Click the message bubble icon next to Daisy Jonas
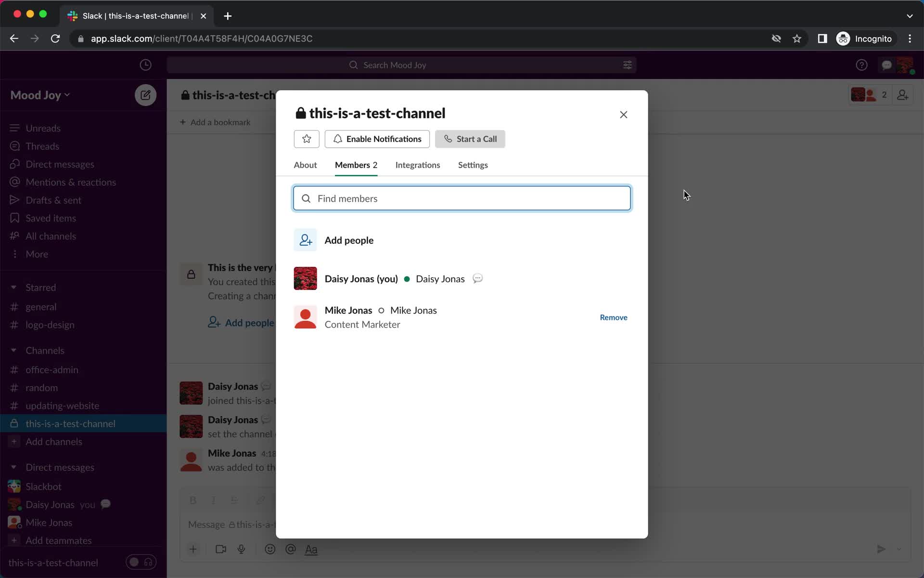The height and width of the screenshot is (578, 924). tap(477, 278)
